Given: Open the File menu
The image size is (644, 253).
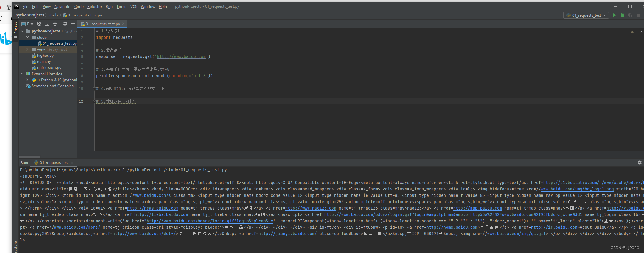Looking at the screenshot, I should (25, 6).
